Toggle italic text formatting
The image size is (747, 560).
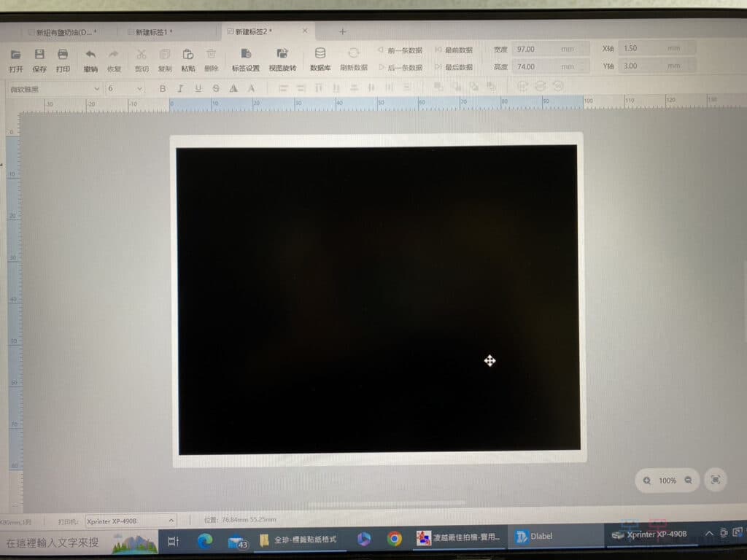pyautogui.click(x=180, y=88)
